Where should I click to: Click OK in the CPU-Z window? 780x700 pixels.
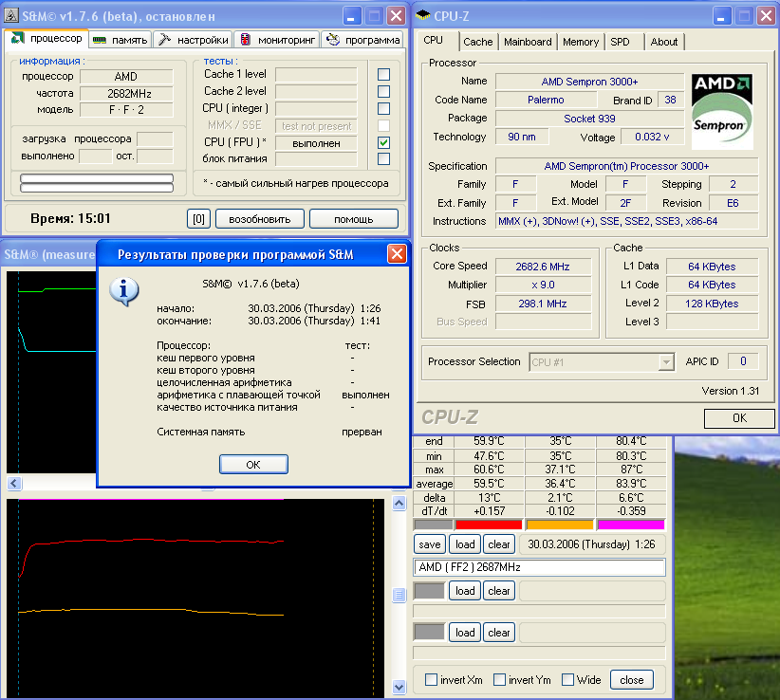(x=739, y=418)
